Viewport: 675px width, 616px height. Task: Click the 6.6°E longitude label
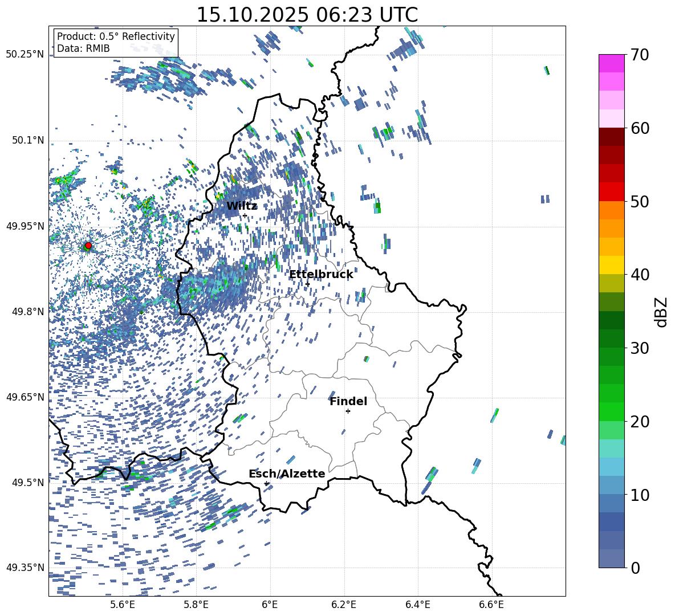(x=491, y=605)
